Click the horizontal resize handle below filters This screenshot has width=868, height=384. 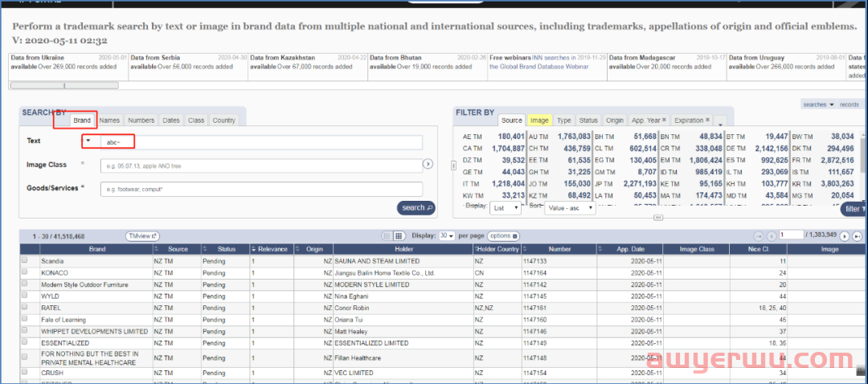point(657,218)
